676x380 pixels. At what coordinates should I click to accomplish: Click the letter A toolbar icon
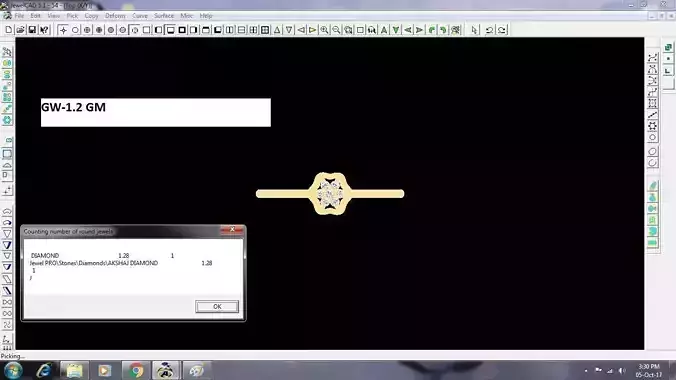coord(384,30)
